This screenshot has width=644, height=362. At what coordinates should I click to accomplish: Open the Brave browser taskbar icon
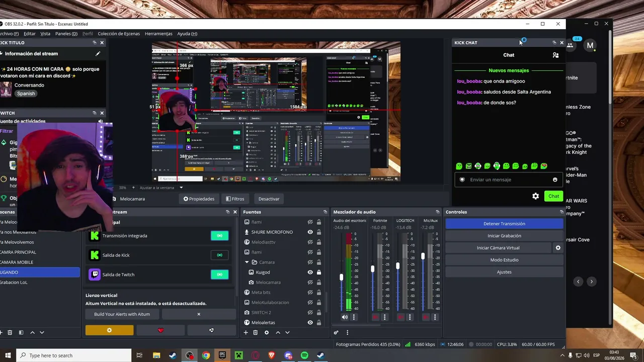(272, 355)
